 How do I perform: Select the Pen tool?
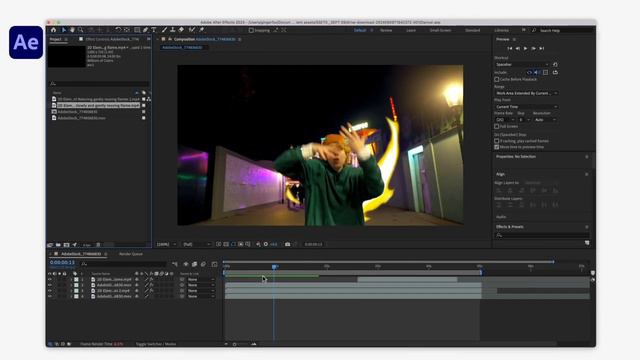[x=146, y=30]
